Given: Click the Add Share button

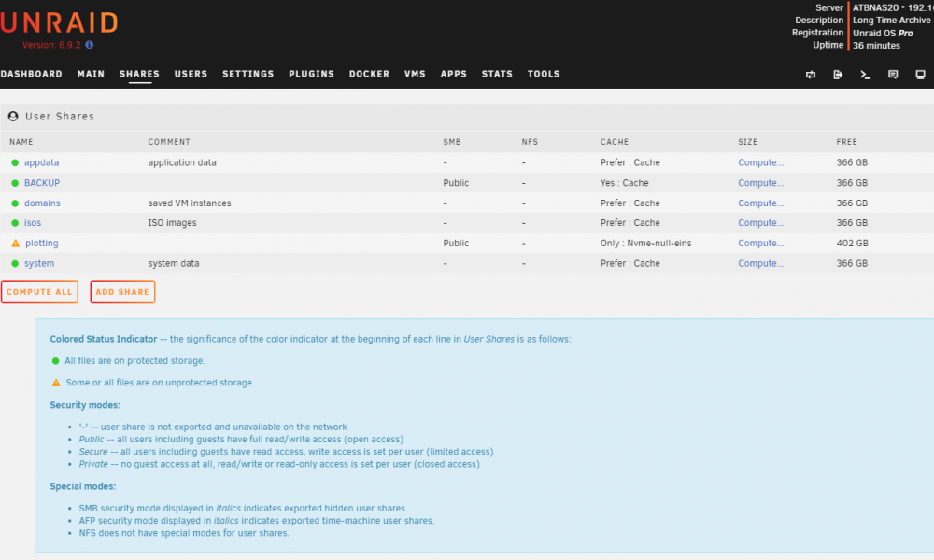Looking at the screenshot, I should pos(122,292).
